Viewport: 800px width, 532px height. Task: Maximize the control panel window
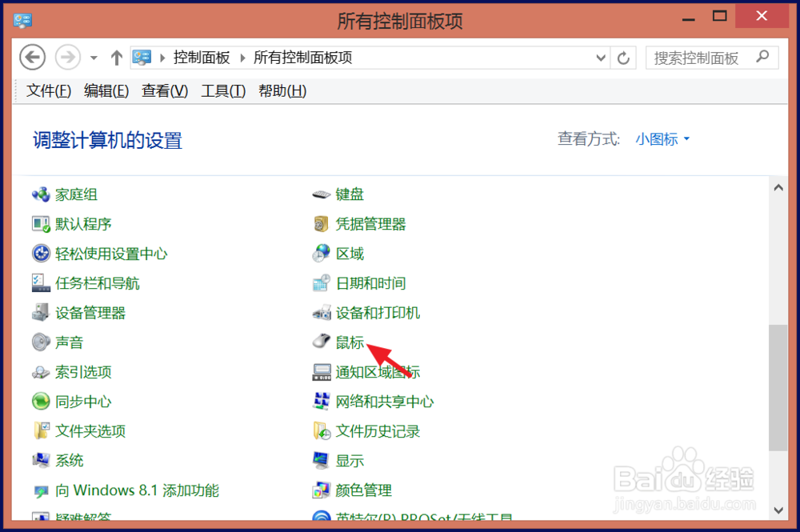click(719, 16)
